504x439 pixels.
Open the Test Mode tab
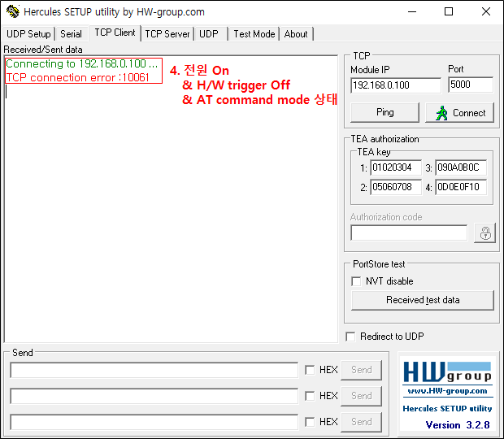click(x=254, y=34)
